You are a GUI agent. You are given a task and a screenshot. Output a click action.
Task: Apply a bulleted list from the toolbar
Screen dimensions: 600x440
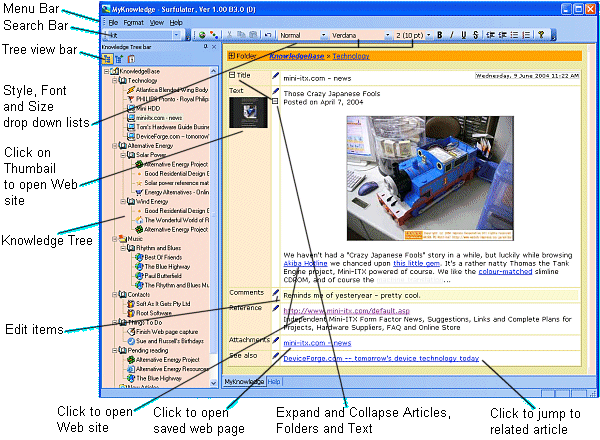pyautogui.click(x=514, y=35)
